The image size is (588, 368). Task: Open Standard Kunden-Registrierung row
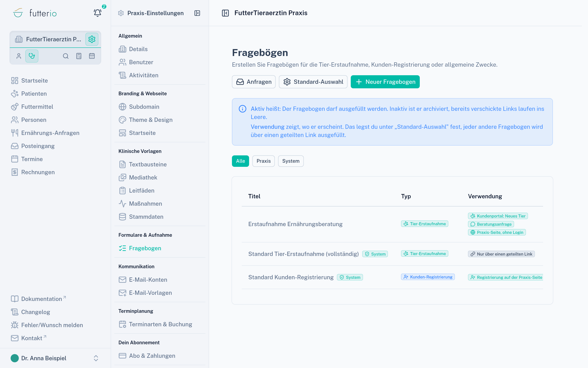click(392, 277)
